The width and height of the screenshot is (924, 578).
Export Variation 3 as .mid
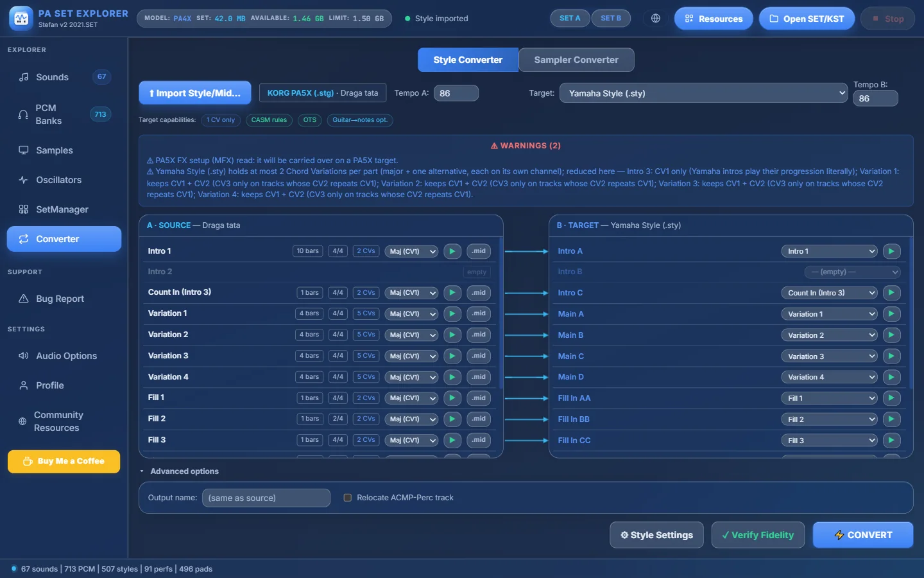click(479, 356)
